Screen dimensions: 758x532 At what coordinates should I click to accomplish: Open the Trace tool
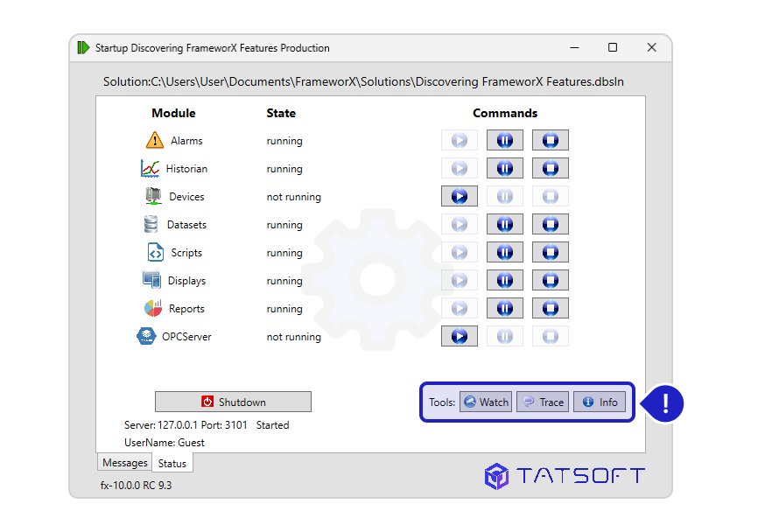(x=543, y=402)
